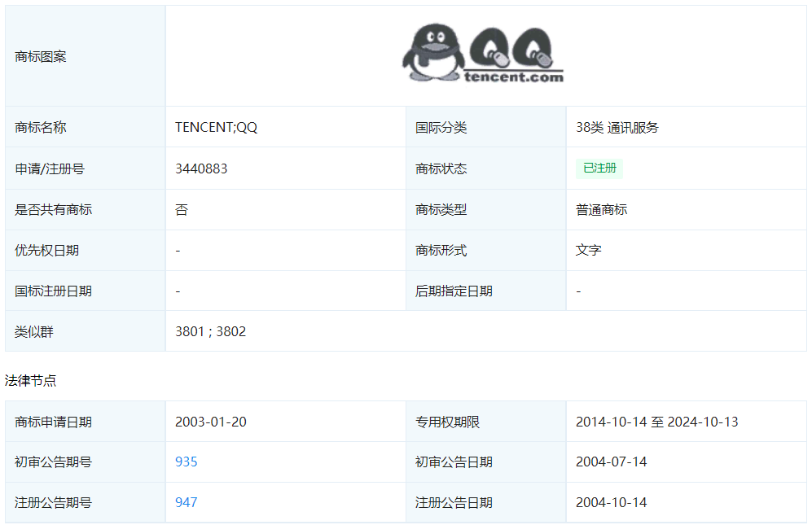Click the 商标图案 row label
The width and height of the screenshot is (812, 525).
[x=41, y=56]
